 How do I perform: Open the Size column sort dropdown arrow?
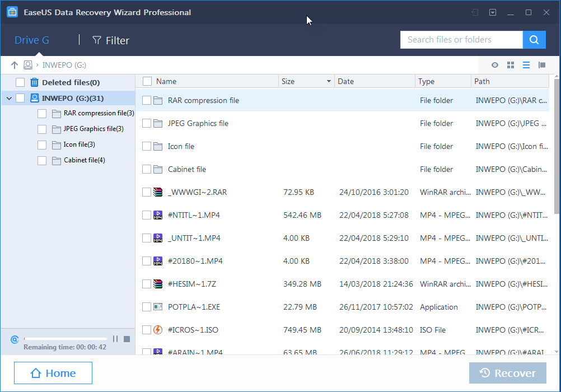point(329,82)
